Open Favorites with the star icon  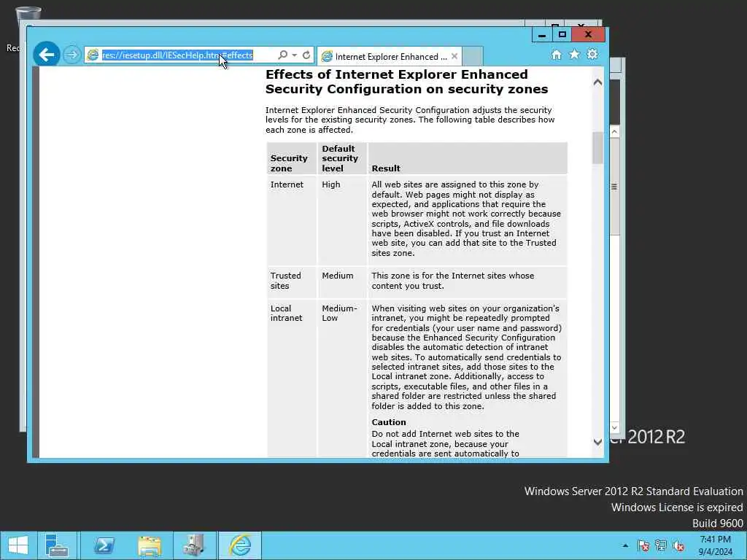point(575,54)
